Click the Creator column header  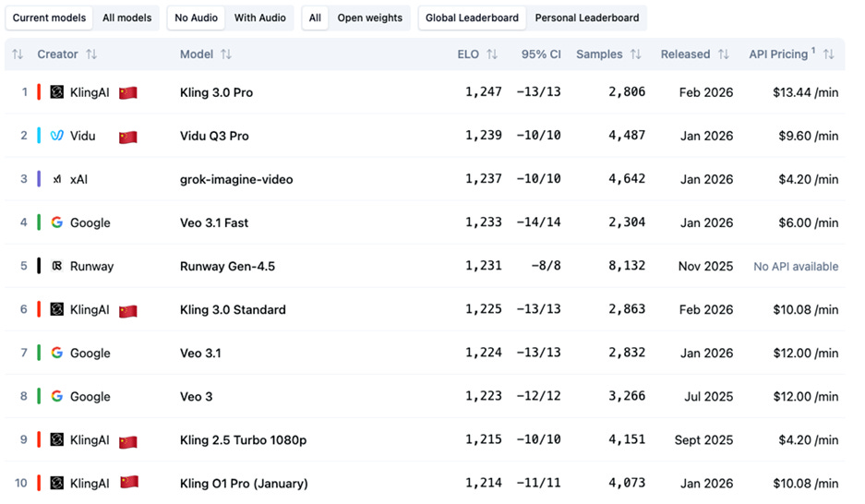(x=57, y=54)
